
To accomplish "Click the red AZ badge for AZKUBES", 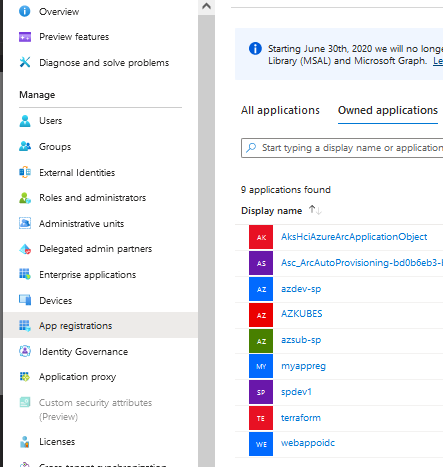I will pyautogui.click(x=261, y=315).
